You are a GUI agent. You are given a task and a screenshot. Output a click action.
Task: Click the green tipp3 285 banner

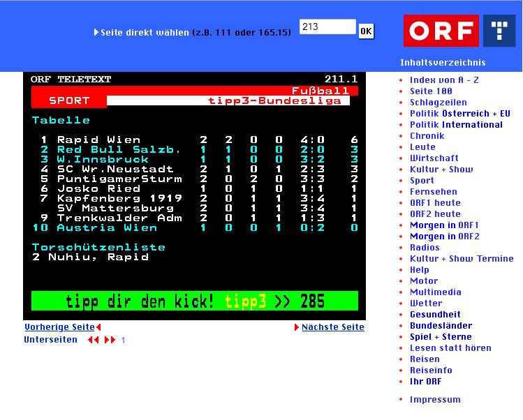195,301
